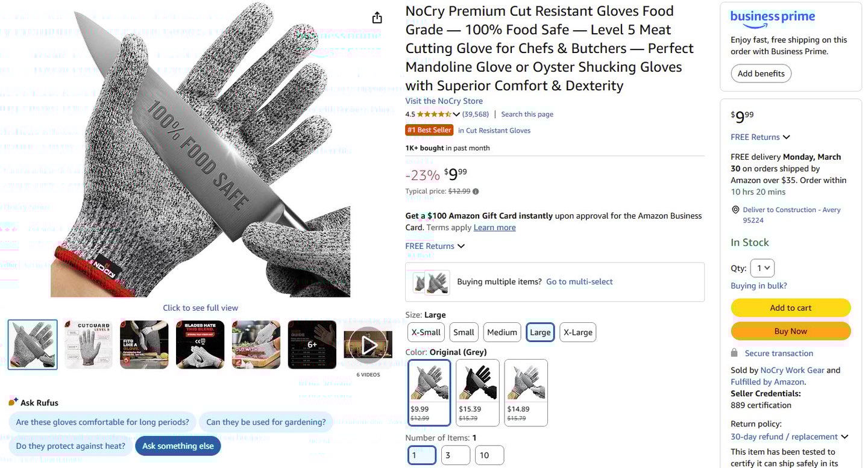The image size is (868, 468).
Task: Open the Qty dropdown
Action: pyautogui.click(x=763, y=268)
